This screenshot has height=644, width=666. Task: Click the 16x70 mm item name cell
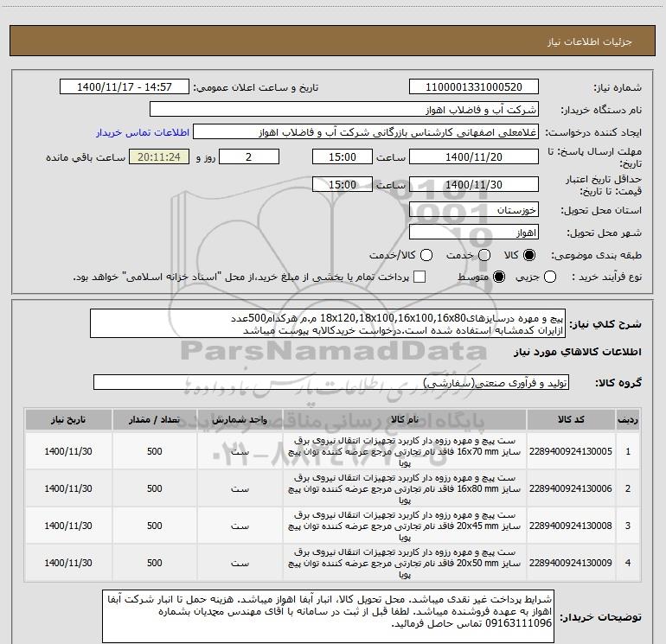[405, 452]
